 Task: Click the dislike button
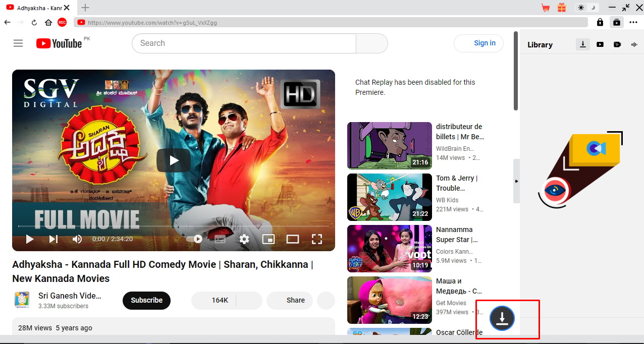(x=249, y=300)
